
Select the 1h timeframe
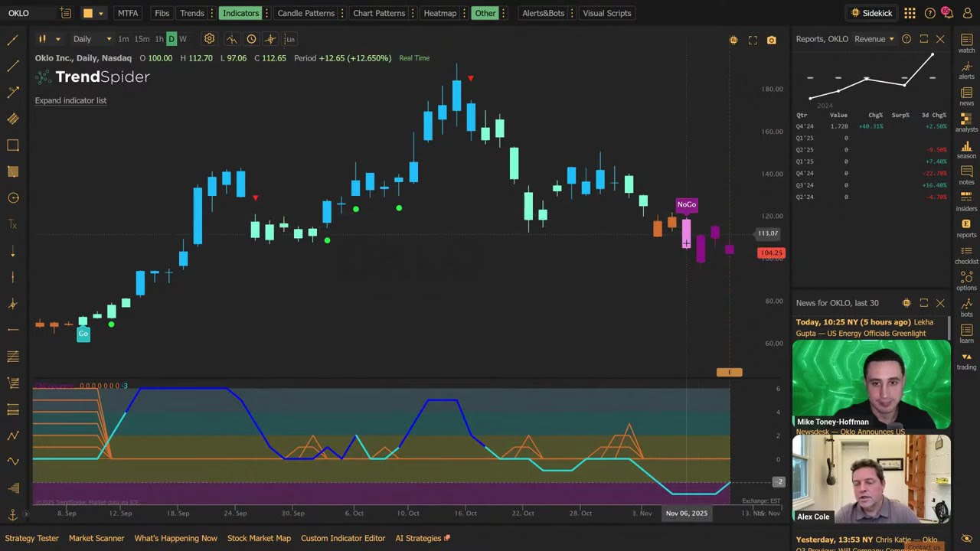pyautogui.click(x=159, y=39)
